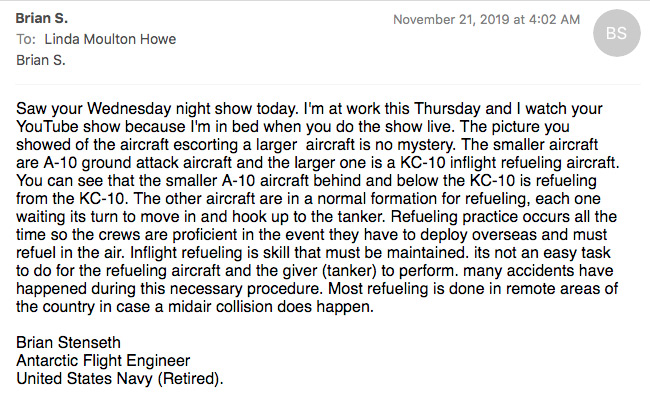Screen dimensions: 650x412
Task: Click the divider line below the header
Action: click(x=328, y=85)
